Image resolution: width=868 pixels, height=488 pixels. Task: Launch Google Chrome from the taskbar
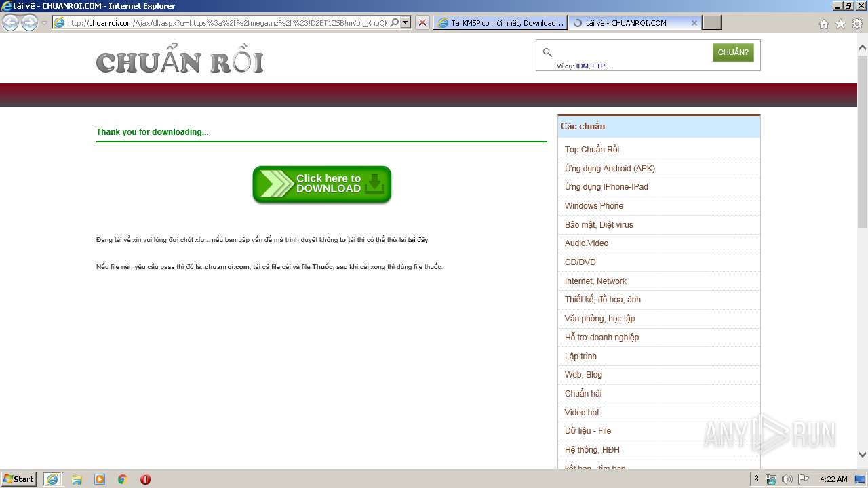click(x=123, y=479)
